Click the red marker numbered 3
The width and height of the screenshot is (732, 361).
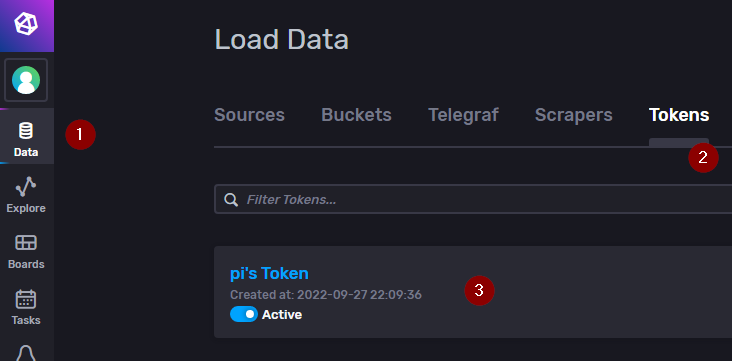(x=479, y=290)
